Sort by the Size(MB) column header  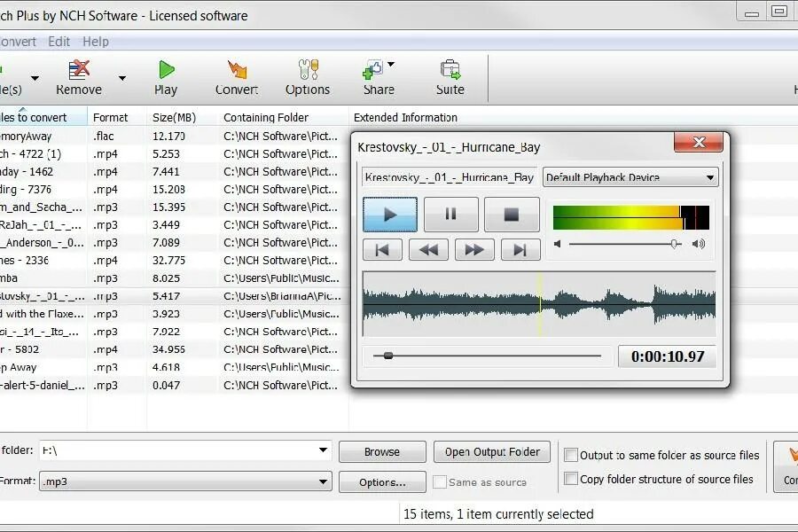(182, 117)
